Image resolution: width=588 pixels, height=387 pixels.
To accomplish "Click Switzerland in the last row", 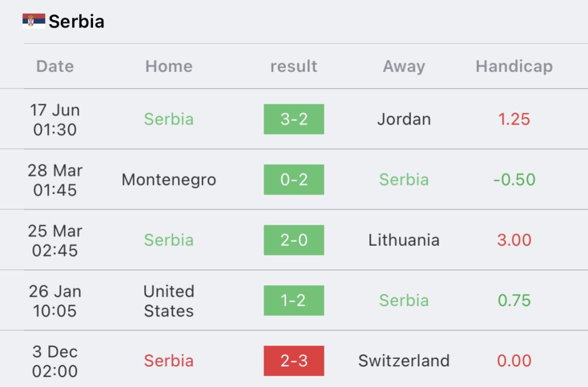I will coord(404,361).
